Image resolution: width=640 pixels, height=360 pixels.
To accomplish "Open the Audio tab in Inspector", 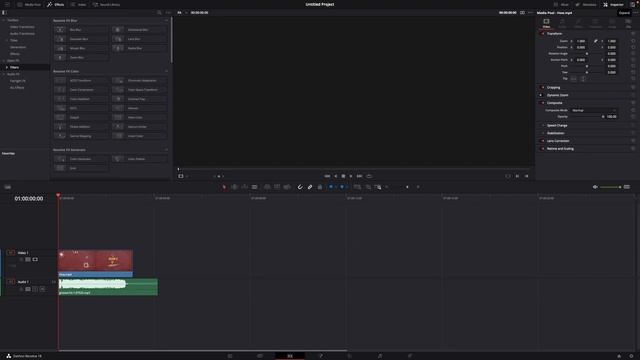I will (562, 23).
